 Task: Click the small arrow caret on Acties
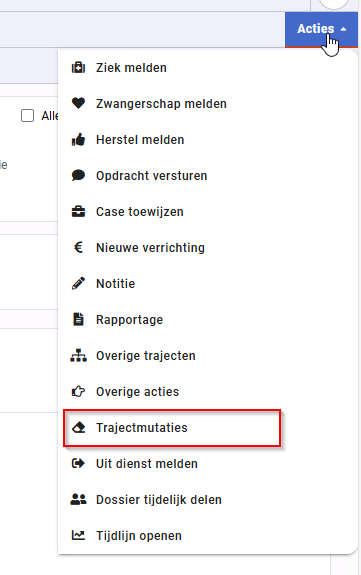point(343,29)
